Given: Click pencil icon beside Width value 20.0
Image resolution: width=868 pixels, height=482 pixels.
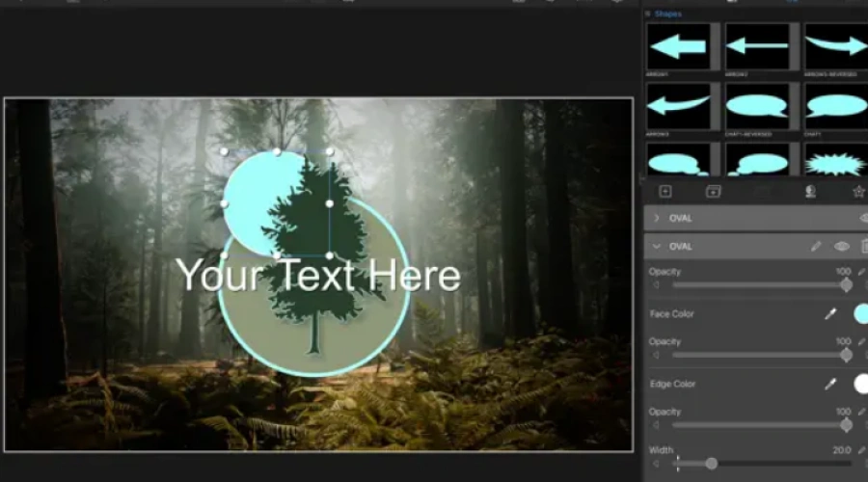Looking at the screenshot, I should (861, 450).
